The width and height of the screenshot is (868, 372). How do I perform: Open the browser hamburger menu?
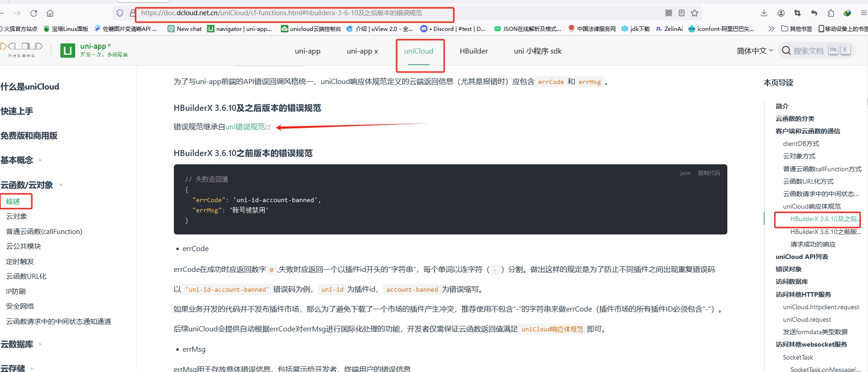click(863, 13)
